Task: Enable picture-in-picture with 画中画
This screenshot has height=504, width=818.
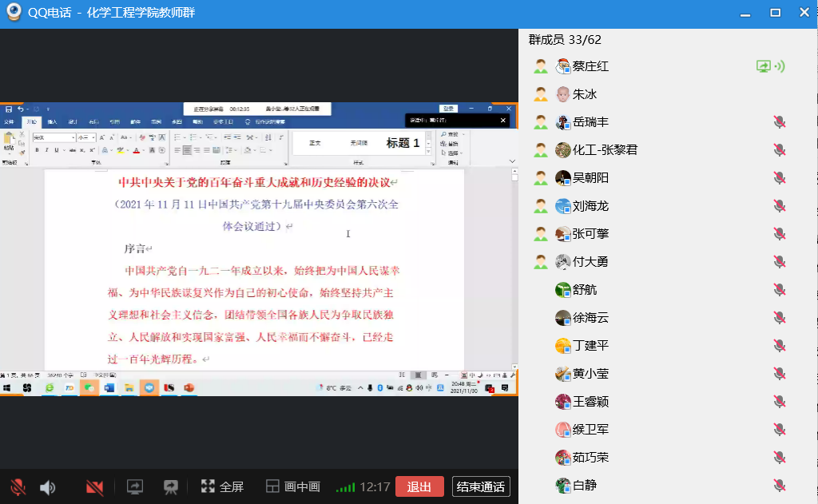Action: [293, 486]
